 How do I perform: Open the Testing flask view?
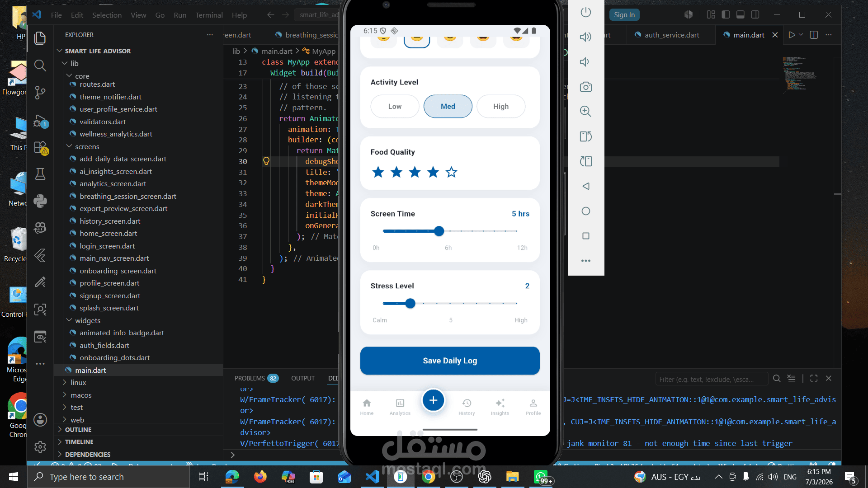pos(40,174)
